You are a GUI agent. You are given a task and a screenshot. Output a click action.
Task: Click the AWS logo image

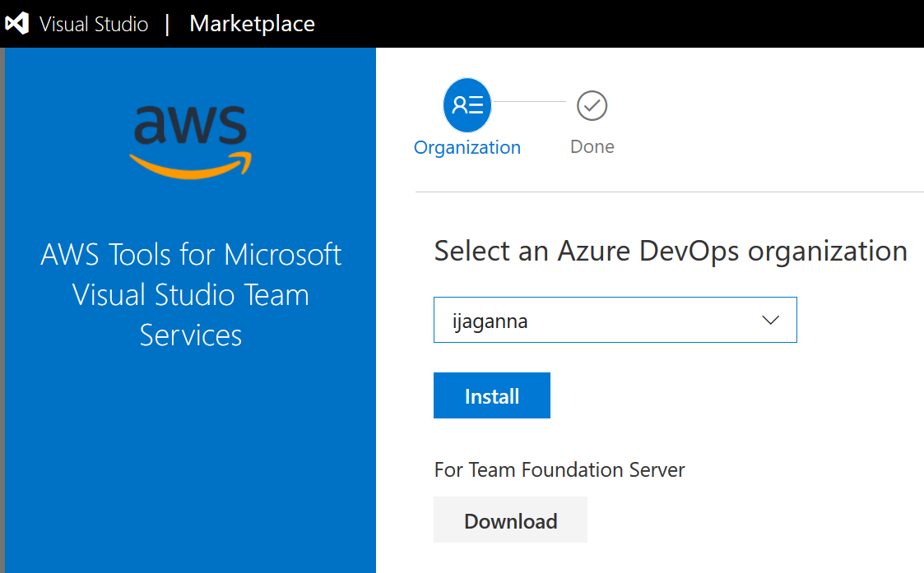(190, 142)
